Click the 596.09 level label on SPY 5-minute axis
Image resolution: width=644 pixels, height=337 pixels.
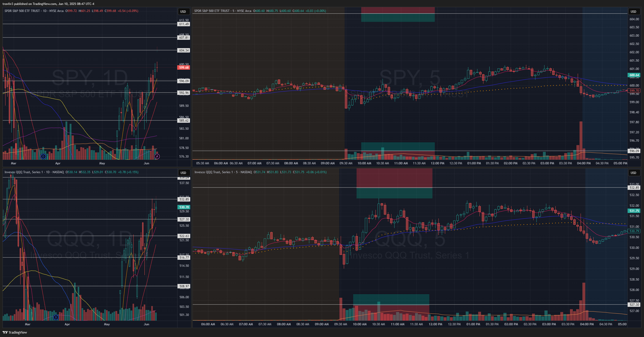(634, 151)
